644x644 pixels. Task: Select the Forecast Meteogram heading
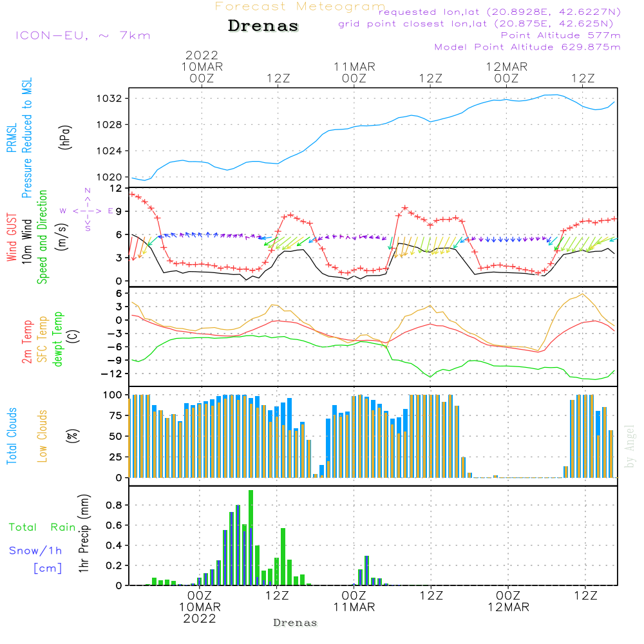click(x=299, y=7)
